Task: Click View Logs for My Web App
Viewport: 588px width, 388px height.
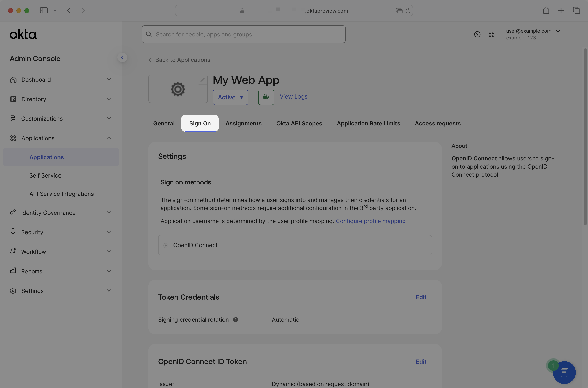Action: click(293, 96)
